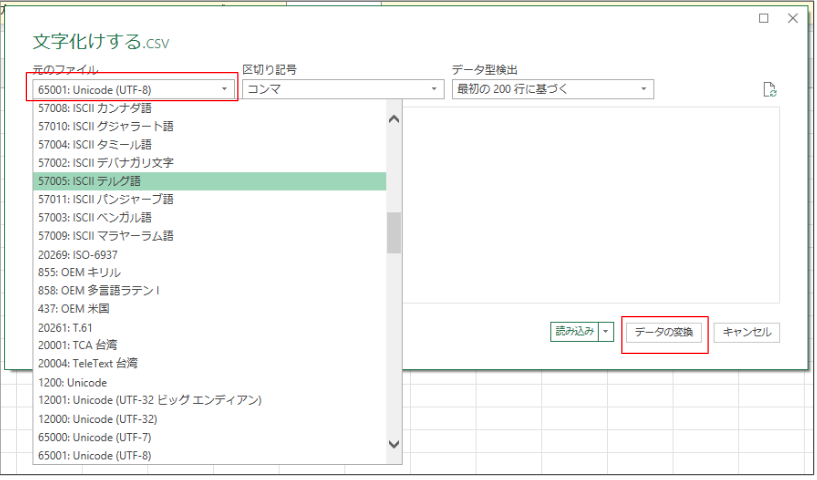The height and width of the screenshot is (480, 817).
Task: Click the 読み込み load button
Action: point(575,331)
